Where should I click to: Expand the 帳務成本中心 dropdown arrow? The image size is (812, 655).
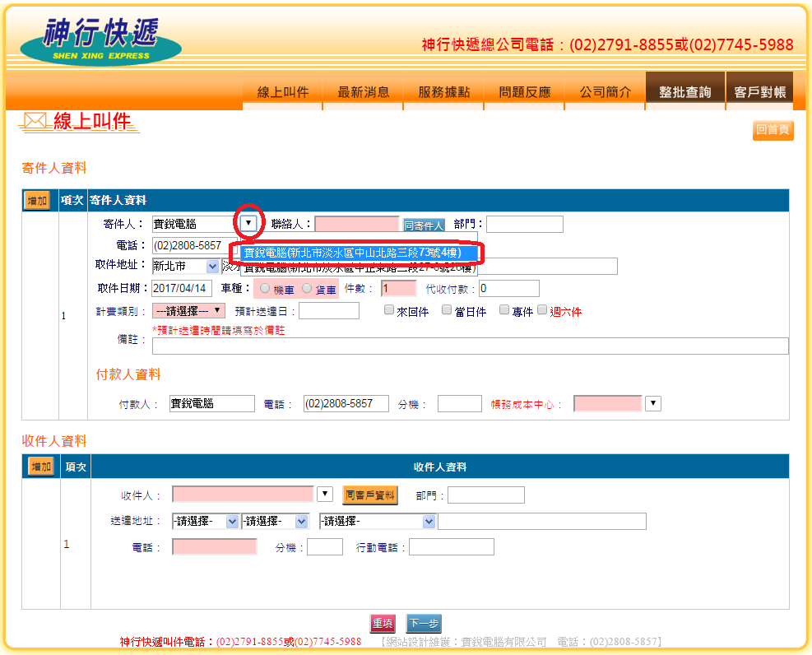(653, 404)
